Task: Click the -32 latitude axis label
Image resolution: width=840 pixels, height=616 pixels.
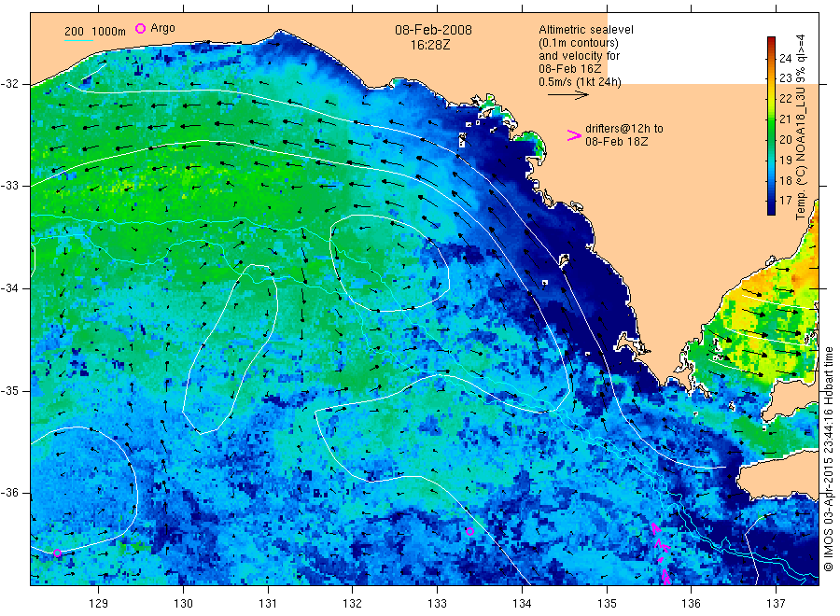Action: pyautogui.click(x=9, y=84)
